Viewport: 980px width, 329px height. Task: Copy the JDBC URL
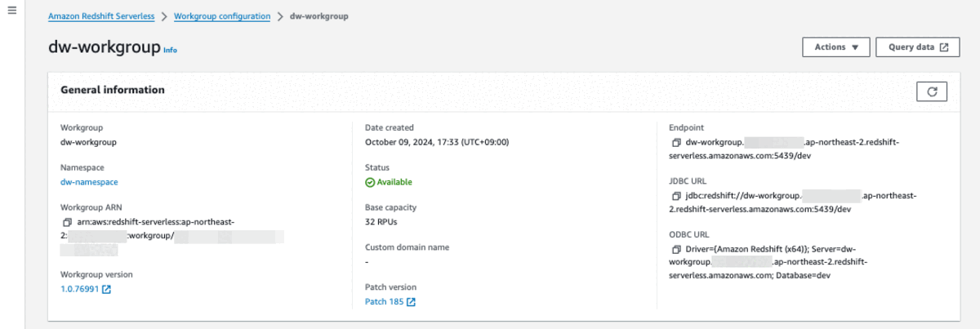675,196
